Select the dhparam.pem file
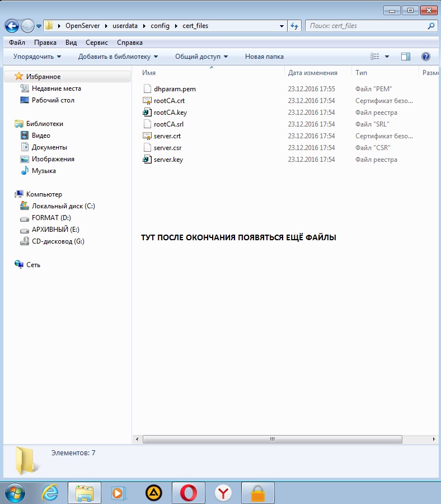This screenshot has width=441, height=504. [175, 89]
